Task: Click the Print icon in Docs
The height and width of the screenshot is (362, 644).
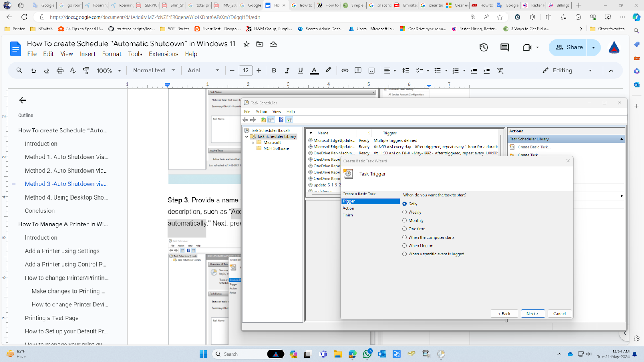Action: coord(60,70)
